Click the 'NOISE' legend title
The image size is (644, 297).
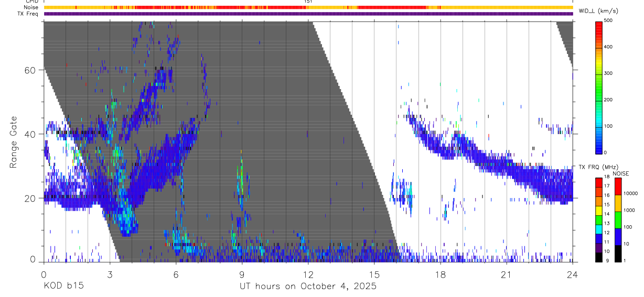click(621, 173)
